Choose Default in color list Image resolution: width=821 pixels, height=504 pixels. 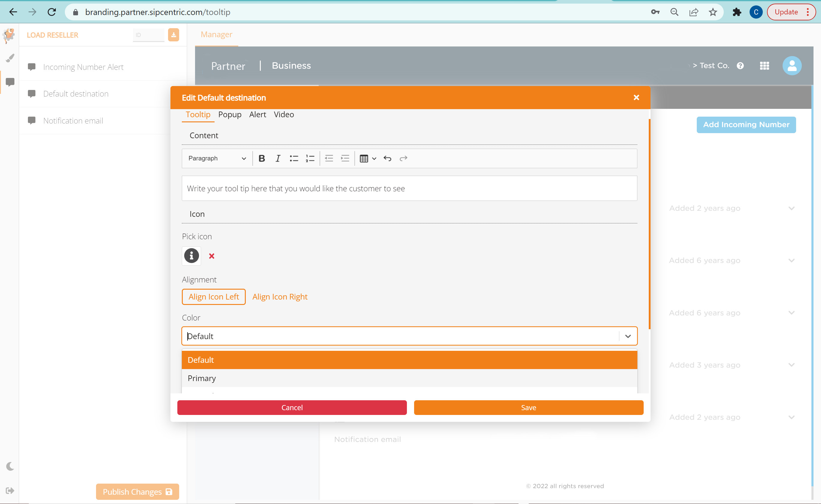click(409, 360)
